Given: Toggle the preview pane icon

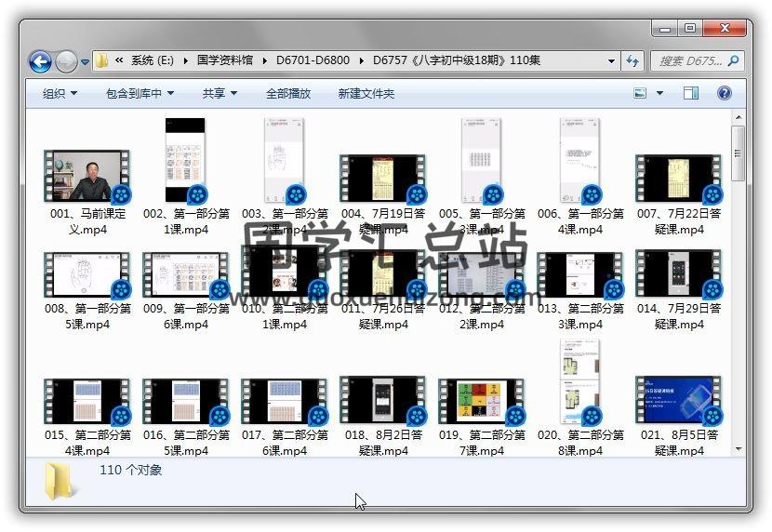Looking at the screenshot, I should click(691, 93).
